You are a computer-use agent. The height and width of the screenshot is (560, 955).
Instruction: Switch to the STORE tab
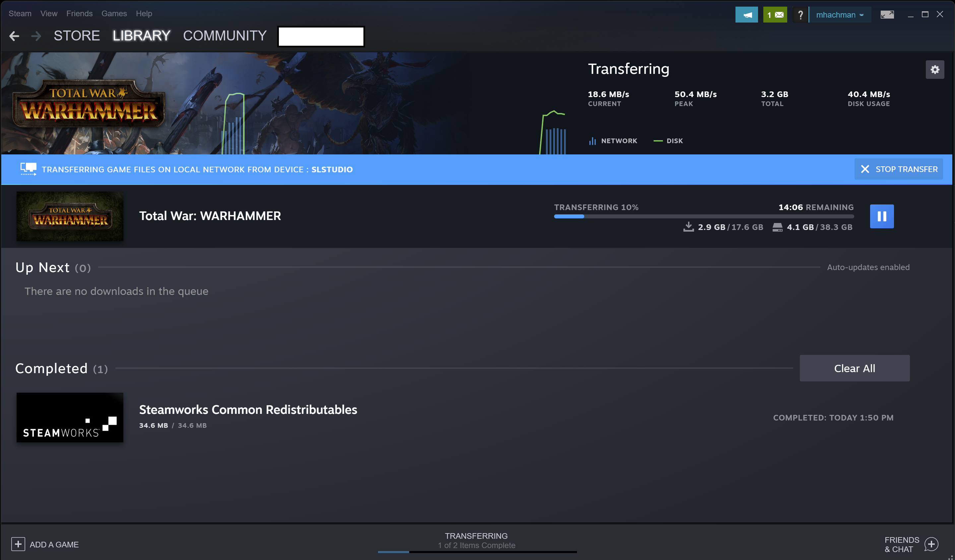point(77,35)
